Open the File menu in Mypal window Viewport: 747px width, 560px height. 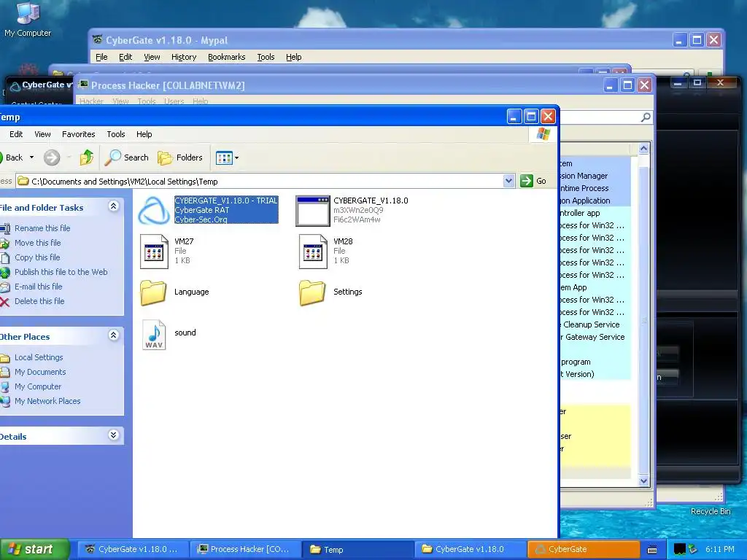101,57
